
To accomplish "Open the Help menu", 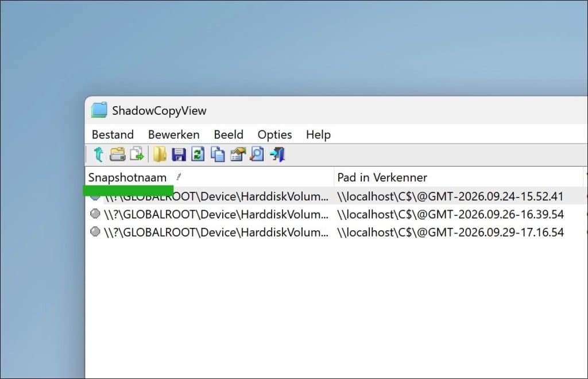I will tap(318, 134).
